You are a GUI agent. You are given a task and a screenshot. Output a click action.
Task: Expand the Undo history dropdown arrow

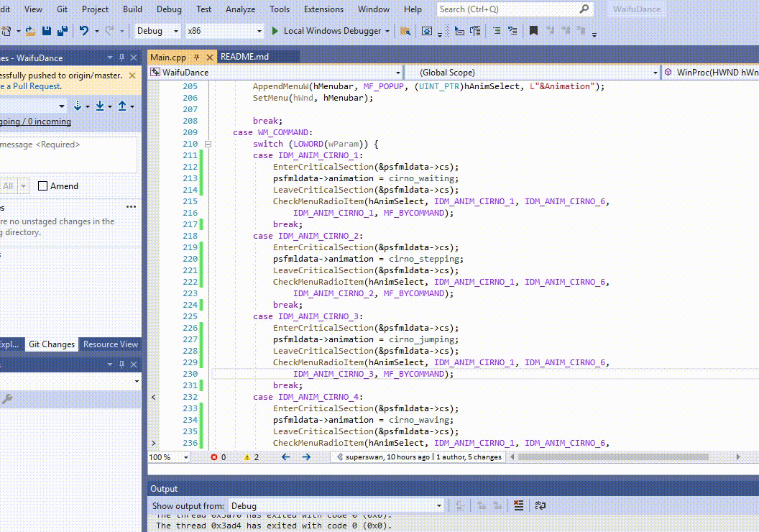pyautogui.click(x=97, y=31)
